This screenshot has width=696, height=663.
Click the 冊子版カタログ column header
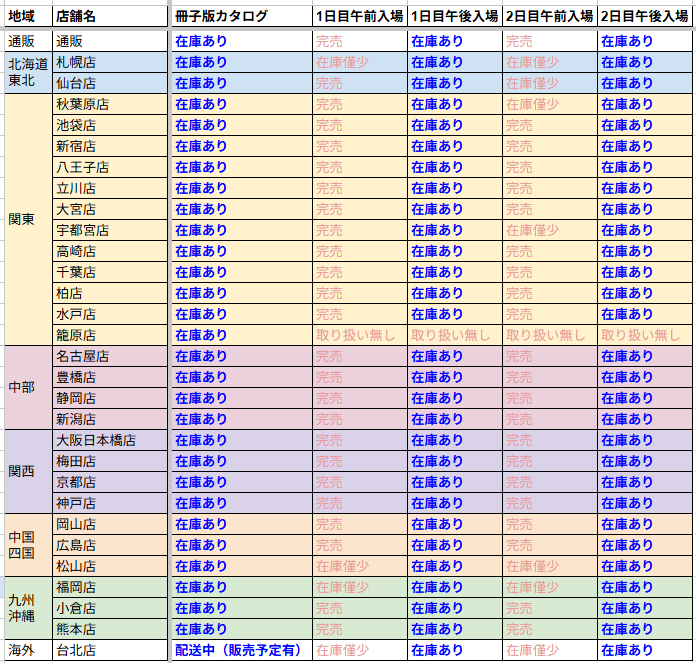pos(242,17)
